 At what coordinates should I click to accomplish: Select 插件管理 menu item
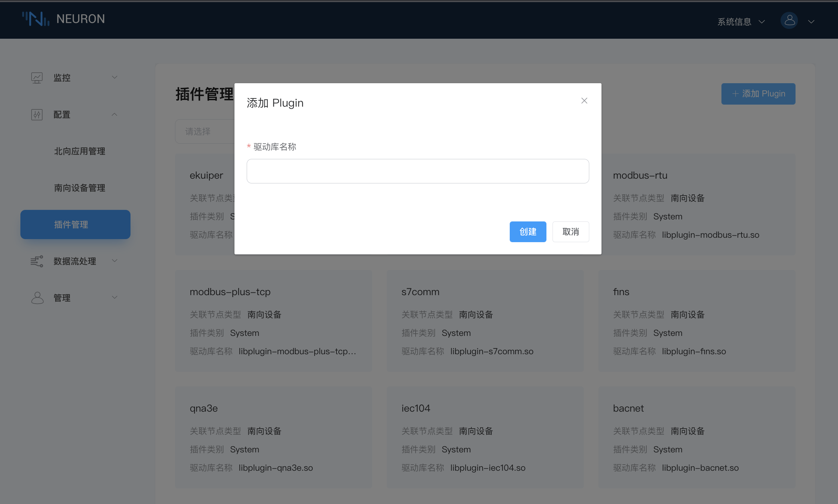75,224
